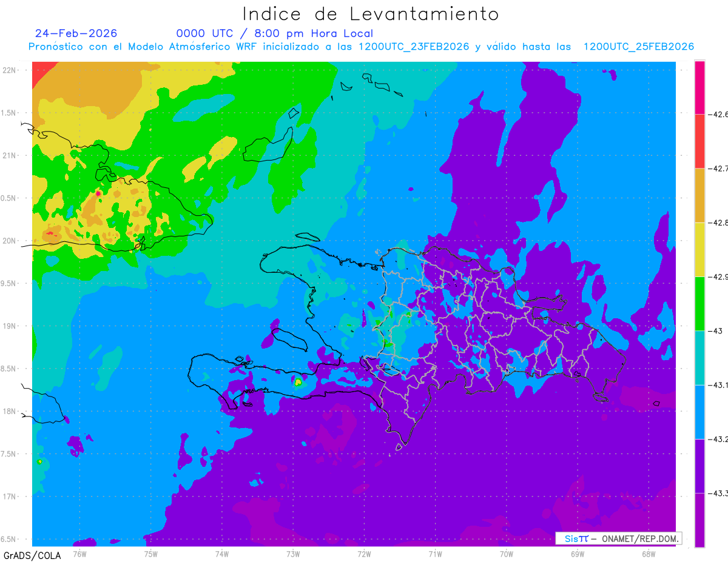Select the date label '24-Feb-2026'
Screen dimensions: 728x562
76,33
